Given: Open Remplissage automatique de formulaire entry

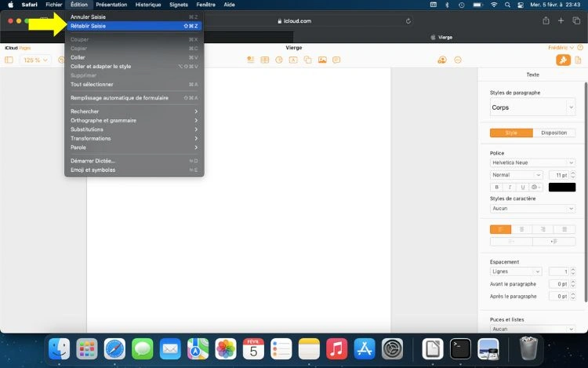Looking at the screenshot, I should click(134, 98).
